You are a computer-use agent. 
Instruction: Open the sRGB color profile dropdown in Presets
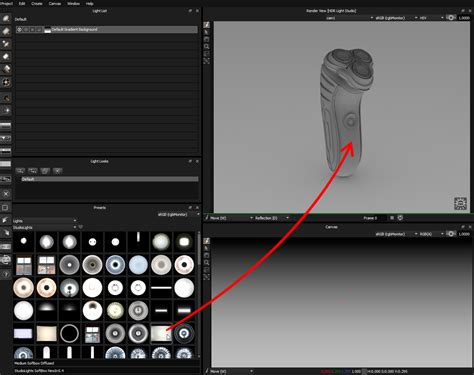(x=179, y=214)
